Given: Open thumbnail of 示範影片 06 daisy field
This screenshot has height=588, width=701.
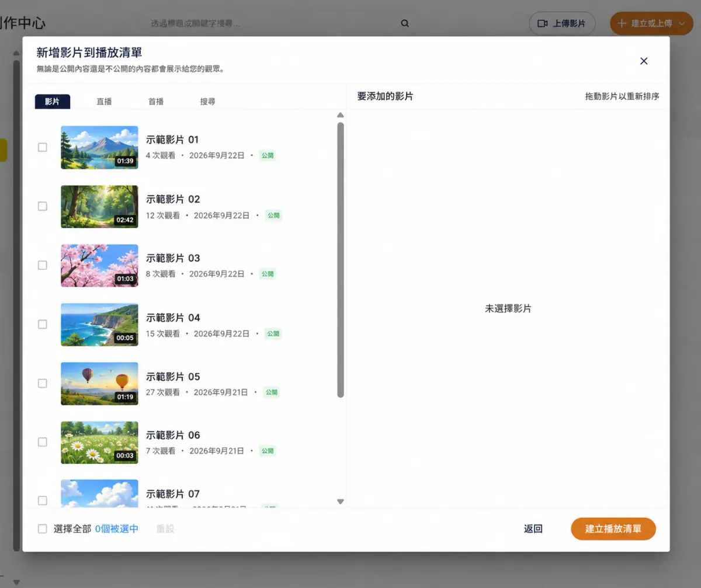Looking at the screenshot, I should point(99,442).
